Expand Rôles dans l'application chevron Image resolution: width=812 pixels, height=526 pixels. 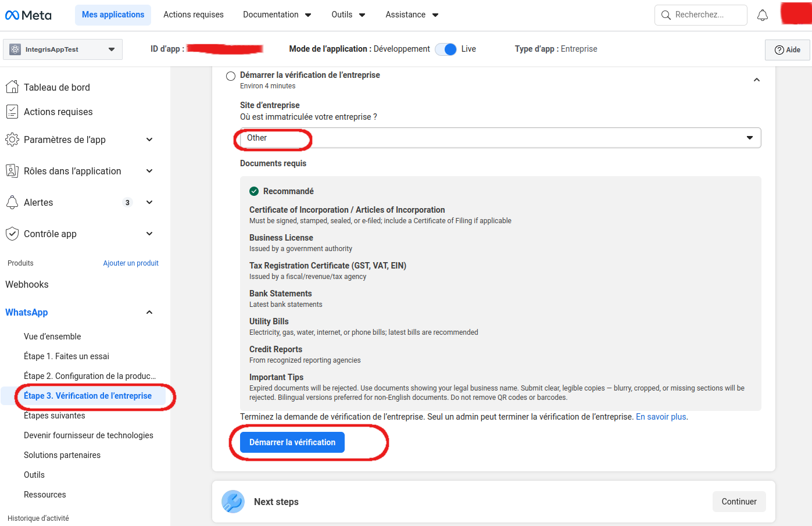[149, 171]
